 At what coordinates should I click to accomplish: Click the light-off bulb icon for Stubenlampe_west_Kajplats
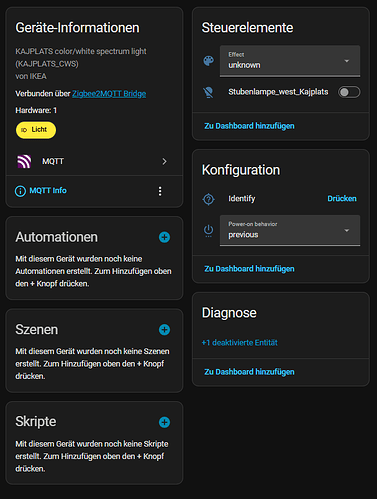tap(209, 92)
